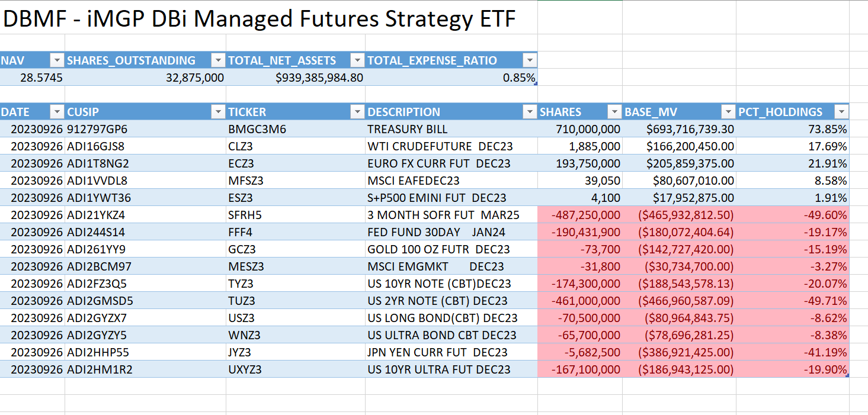
Task: Open the DESCRIPTION column filter dropdown
Action: coord(531,111)
